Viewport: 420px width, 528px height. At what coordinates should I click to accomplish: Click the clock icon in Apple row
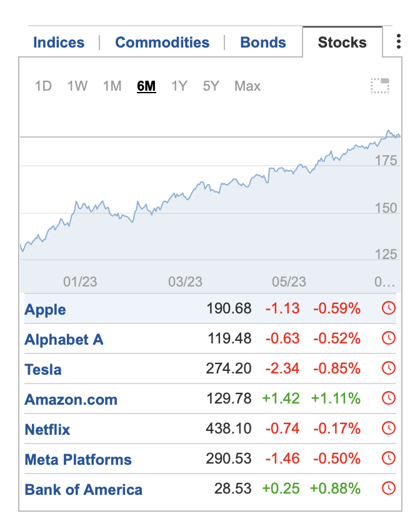[389, 308]
